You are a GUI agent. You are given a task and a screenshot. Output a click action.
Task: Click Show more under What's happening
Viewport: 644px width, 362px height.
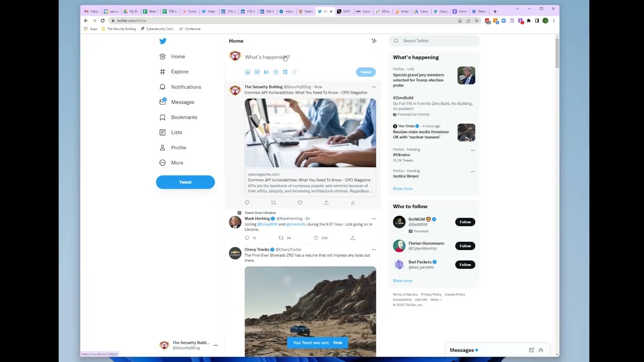point(403,189)
